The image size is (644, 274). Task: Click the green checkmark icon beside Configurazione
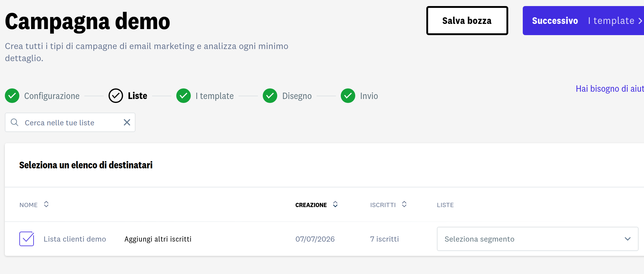click(12, 96)
